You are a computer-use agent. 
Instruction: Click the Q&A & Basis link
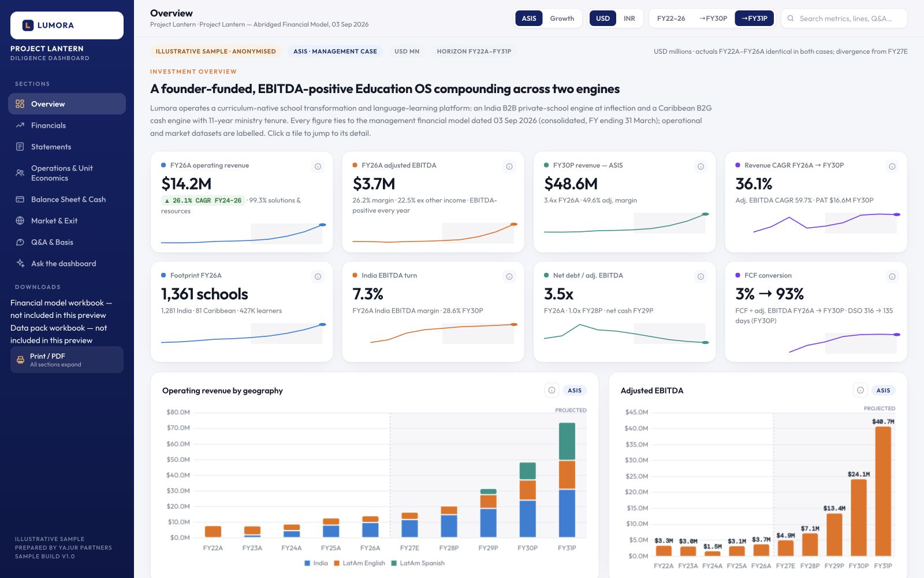pos(67,242)
